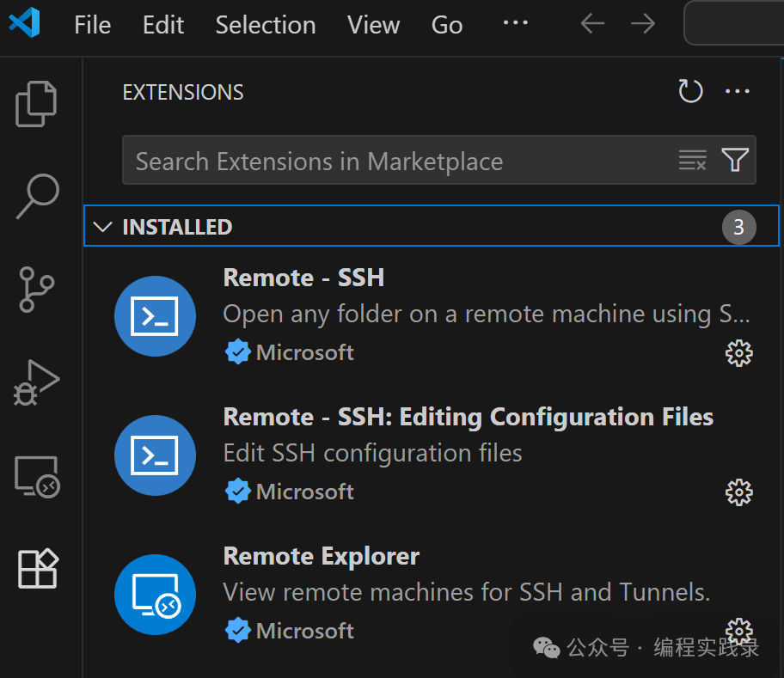
Task: Select the Run and Debug icon
Action: click(x=36, y=382)
